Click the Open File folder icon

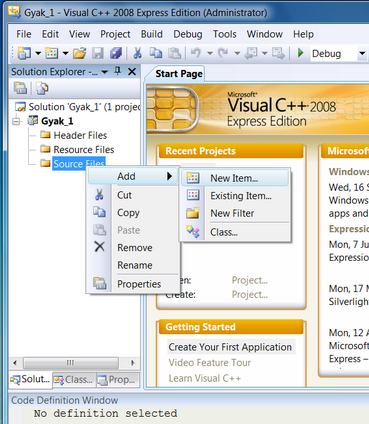click(x=80, y=53)
